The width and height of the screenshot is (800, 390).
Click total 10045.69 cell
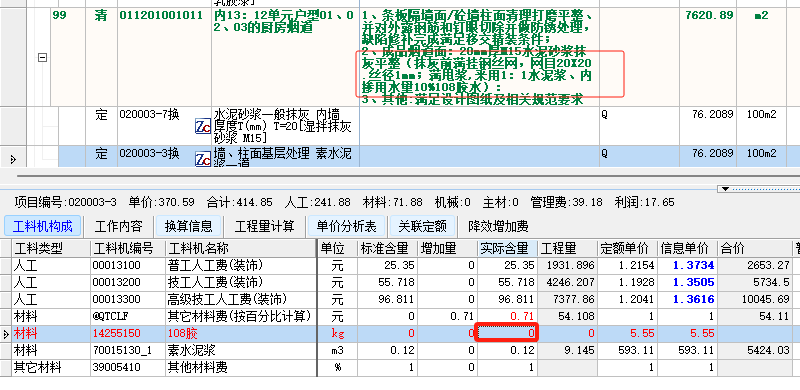(755, 299)
